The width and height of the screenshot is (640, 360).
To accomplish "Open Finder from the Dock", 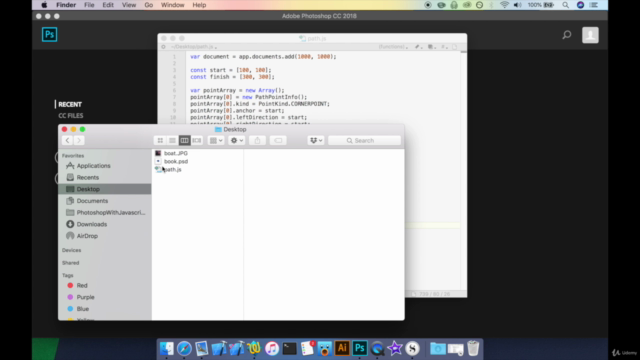I will (167, 348).
